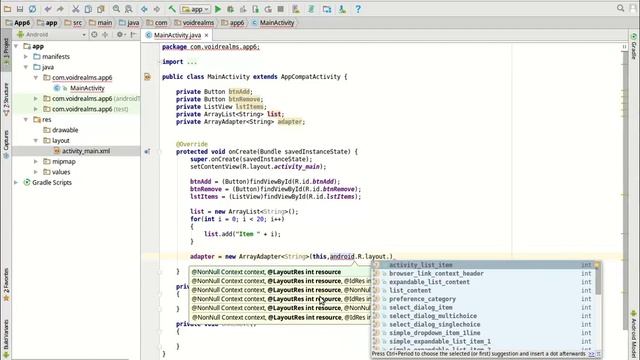Copy selection using the copy icon

click(88, 9)
